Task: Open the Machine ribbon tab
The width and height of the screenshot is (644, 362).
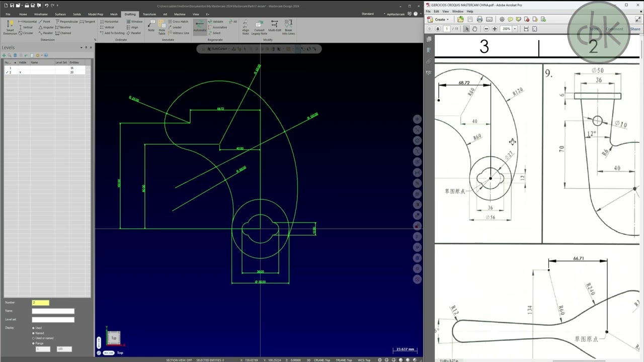Action: pyautogui.click(x=180, y=14)
